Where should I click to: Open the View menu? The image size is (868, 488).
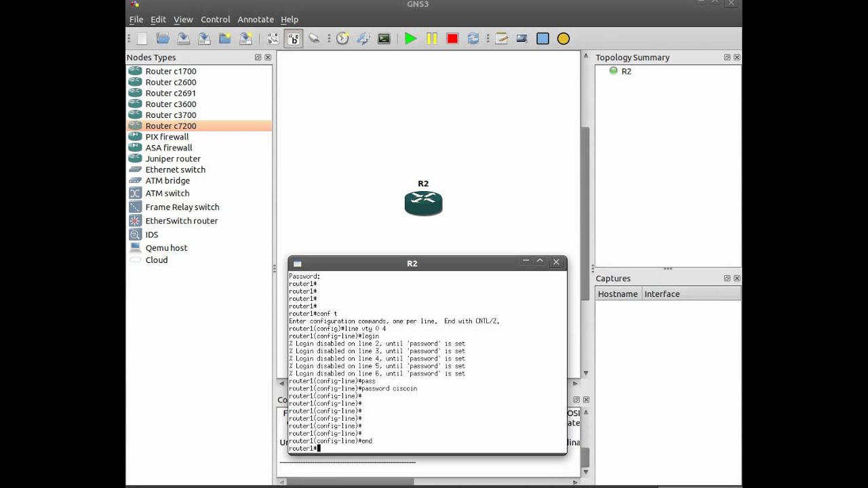(183, 20)
